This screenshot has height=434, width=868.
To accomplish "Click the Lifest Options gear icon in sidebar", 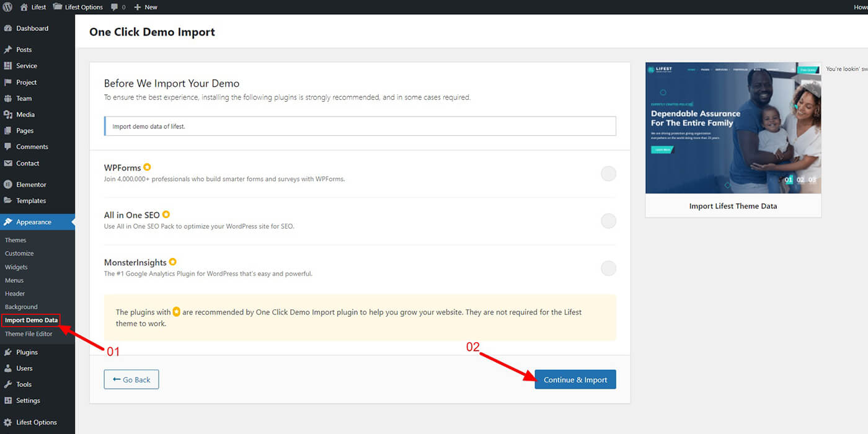I will coord(8,422).
